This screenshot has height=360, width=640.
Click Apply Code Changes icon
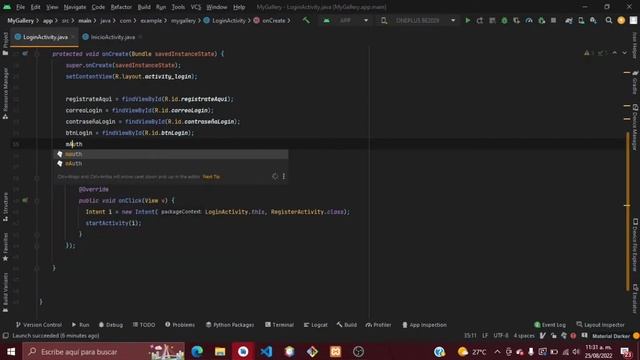492,20
